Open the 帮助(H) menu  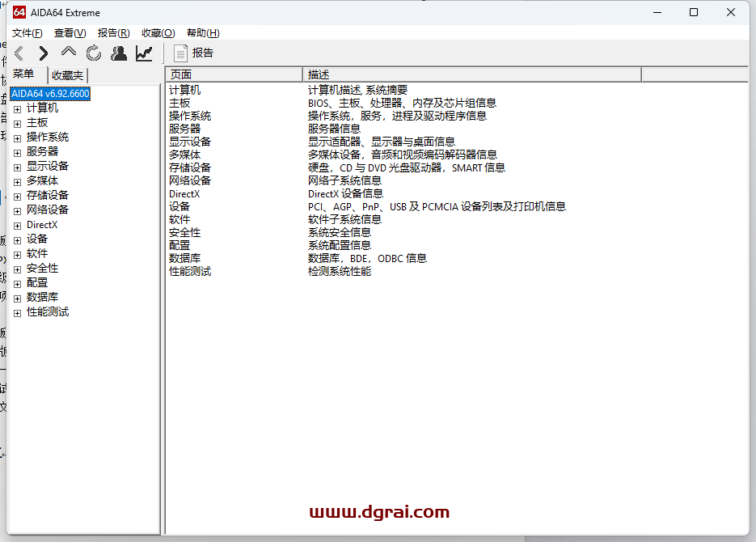203,33
